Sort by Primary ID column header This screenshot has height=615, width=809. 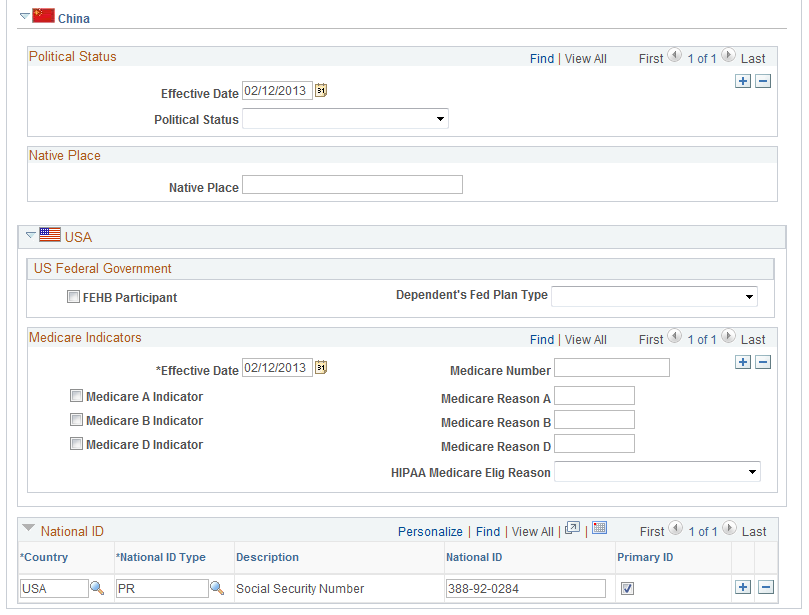point(645,557)
